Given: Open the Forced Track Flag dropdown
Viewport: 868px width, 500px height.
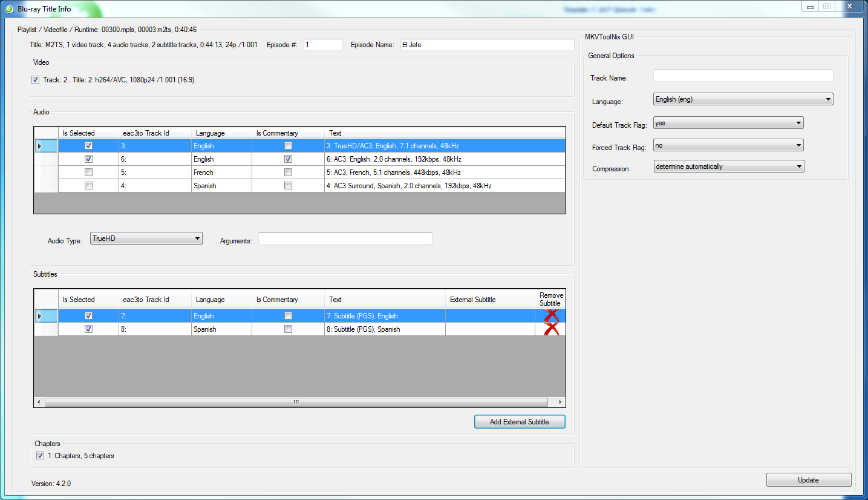Looking at the screenshot, I should (x=728, y=145).
